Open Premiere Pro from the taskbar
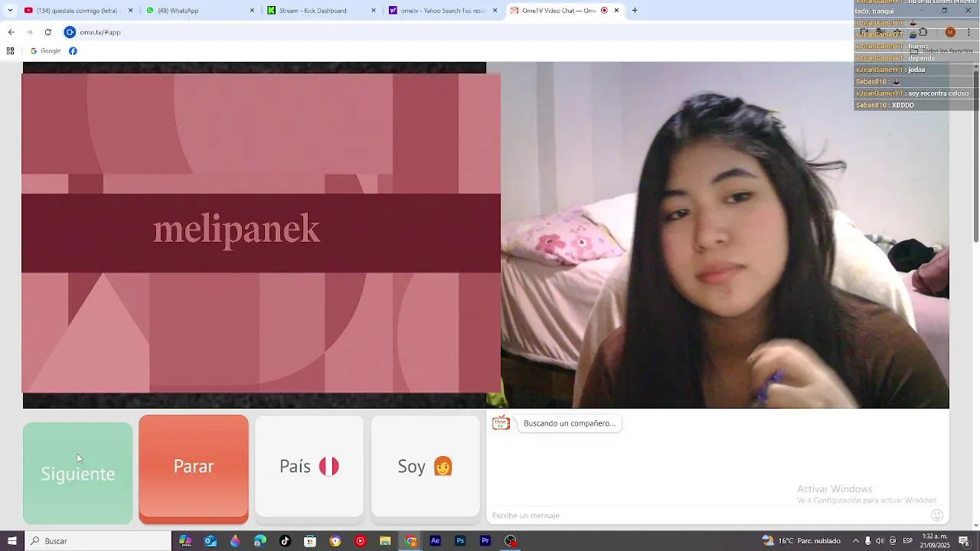Image resolution: width=980 pixels, height=551 pixels. tap(485, 541)
